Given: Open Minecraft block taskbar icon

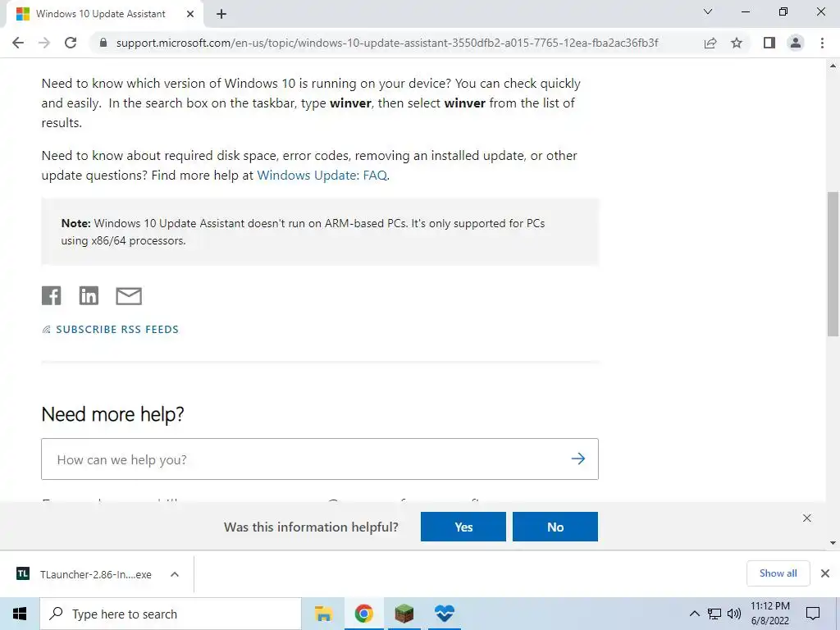Looking at the screenshot, I should pyautogui.click(x=404, y=614).
